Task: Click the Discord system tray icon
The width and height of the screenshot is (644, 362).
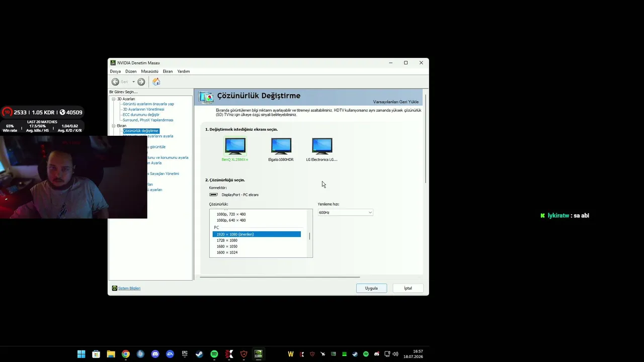Action: pyautogui.click(x=376, y=354)
